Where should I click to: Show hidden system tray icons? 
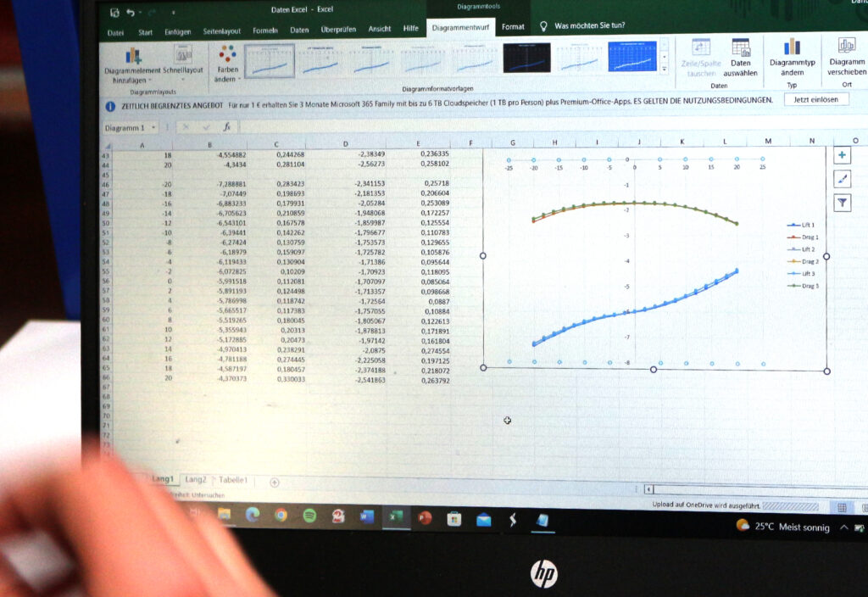tap(843, 527)
